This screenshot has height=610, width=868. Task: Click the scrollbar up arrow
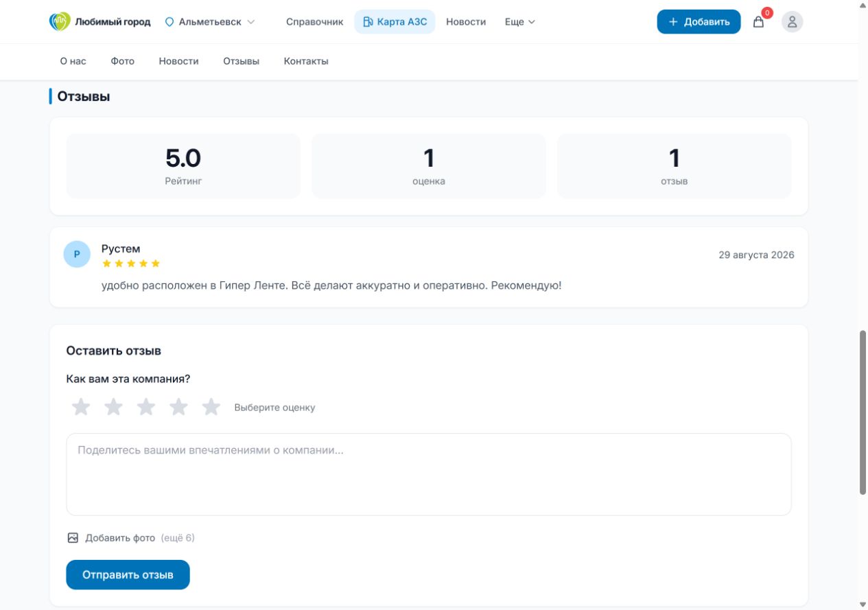[x=863, y=5]
